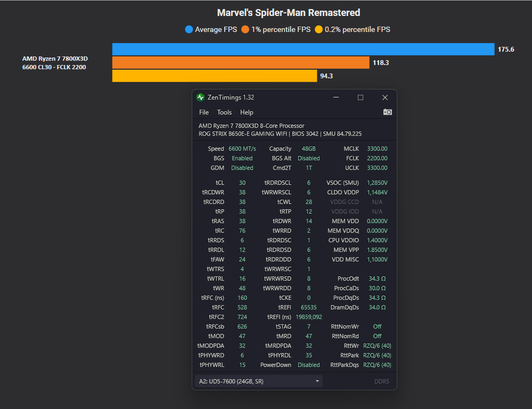Close the ZenTimings window
Screen dimensions: 532x409
[384, 97]
